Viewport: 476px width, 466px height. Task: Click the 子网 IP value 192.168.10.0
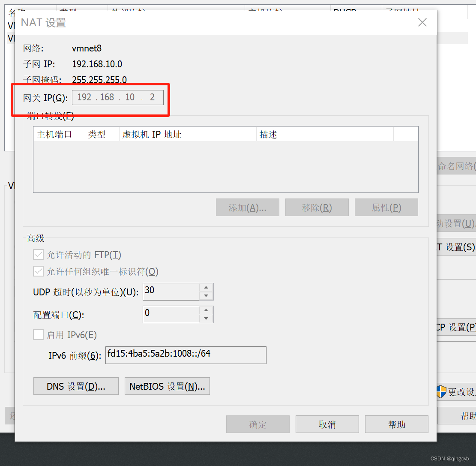(x=97, y=64)
